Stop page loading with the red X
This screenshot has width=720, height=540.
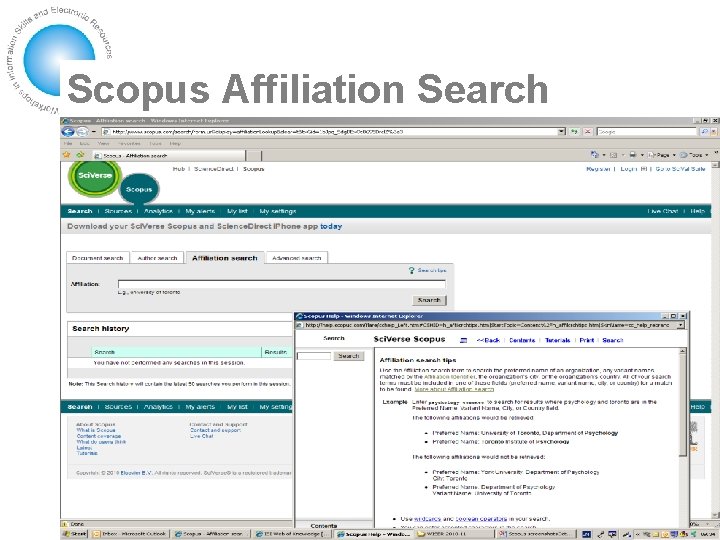coord(587,132)
